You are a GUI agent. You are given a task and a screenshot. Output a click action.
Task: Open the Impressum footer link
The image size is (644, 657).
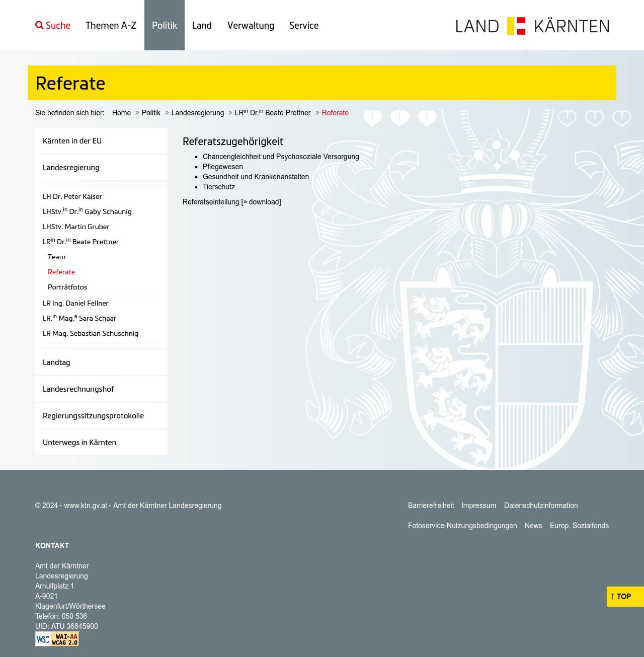click(x=478, y=505)
